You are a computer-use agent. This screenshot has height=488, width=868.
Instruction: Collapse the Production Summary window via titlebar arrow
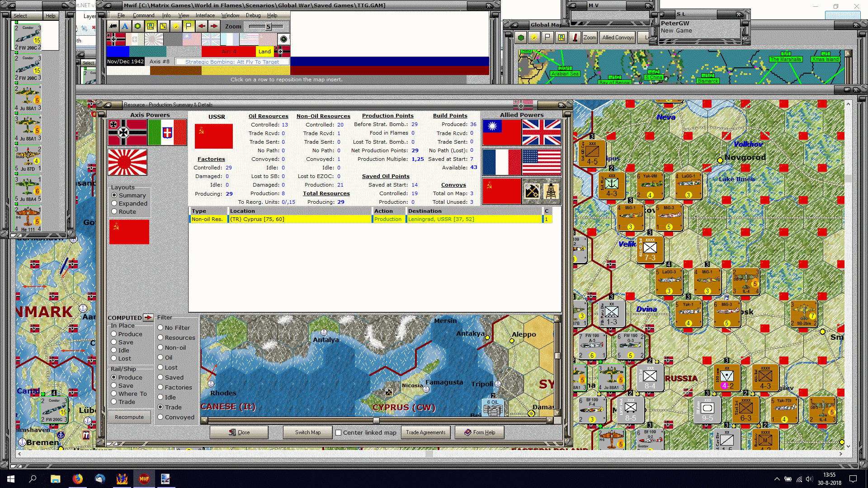tap(108, 104)
